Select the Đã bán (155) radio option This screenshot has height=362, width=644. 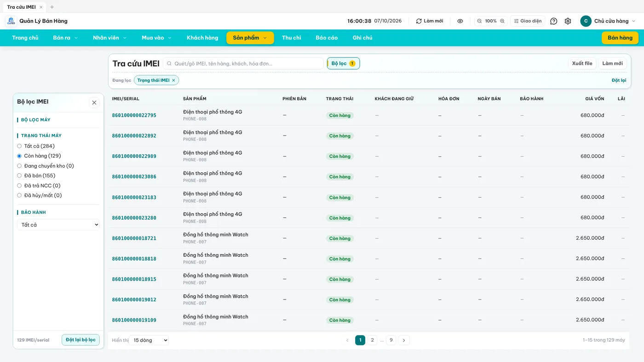point(19,175)
